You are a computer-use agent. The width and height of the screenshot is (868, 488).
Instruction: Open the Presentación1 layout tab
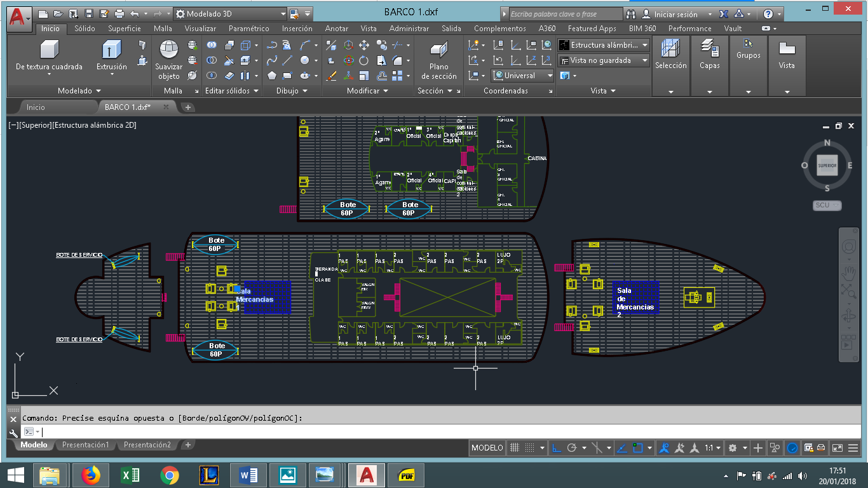pyautogui.click(x=85, y=445)
